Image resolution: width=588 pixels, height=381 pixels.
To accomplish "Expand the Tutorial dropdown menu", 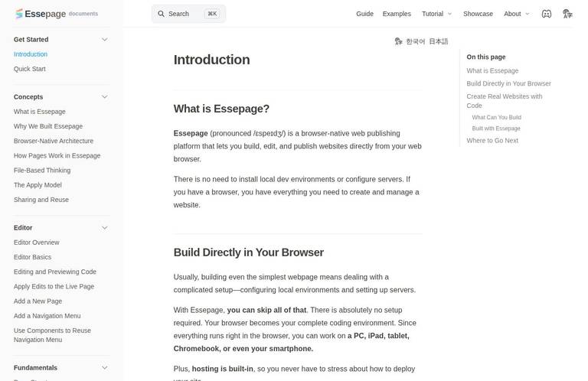I will [x=437, y=14].
